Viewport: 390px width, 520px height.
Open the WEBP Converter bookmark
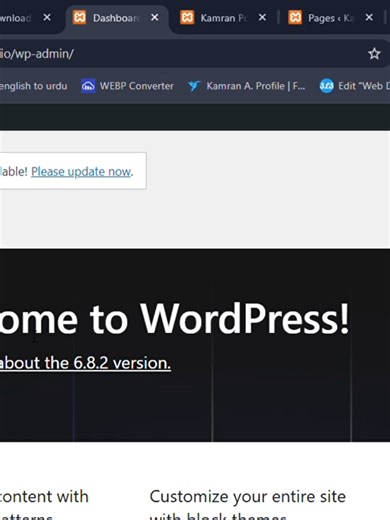(x=127, y=86)
